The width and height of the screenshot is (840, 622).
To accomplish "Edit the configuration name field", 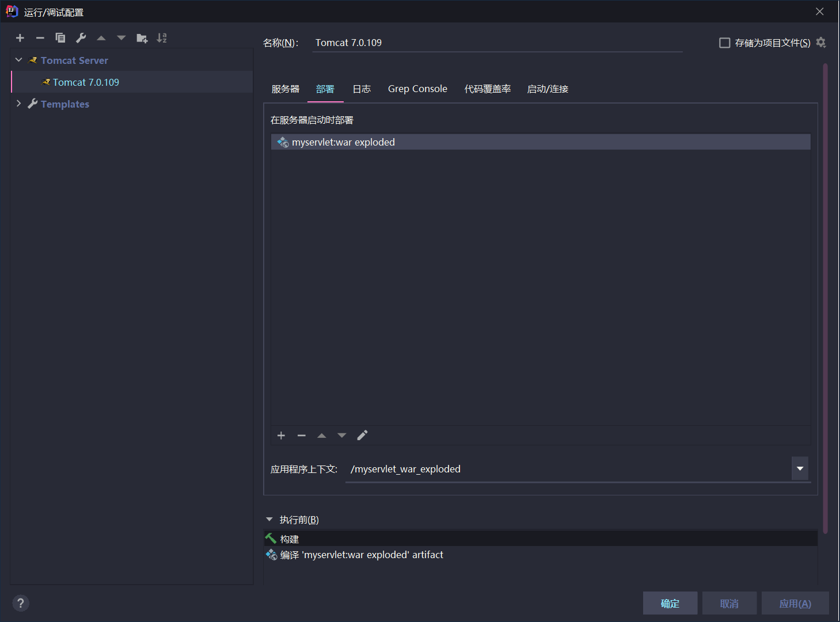I will pos(497,43).
